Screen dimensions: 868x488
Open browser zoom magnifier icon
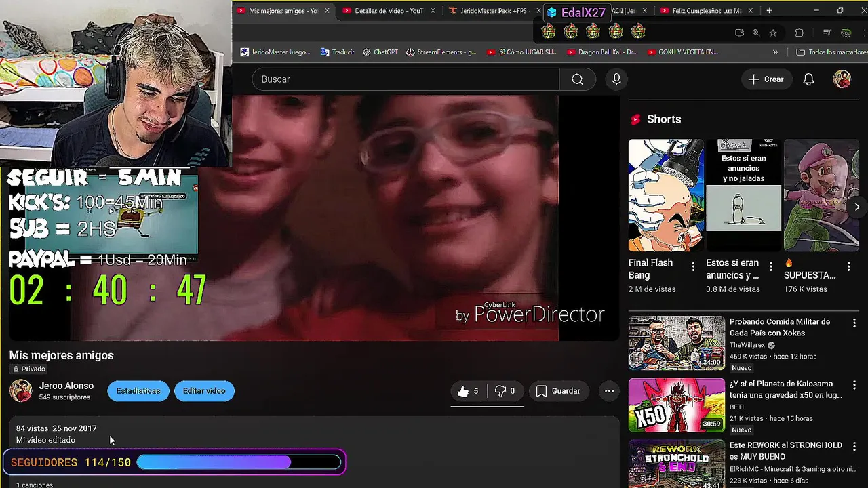point(756,33)
